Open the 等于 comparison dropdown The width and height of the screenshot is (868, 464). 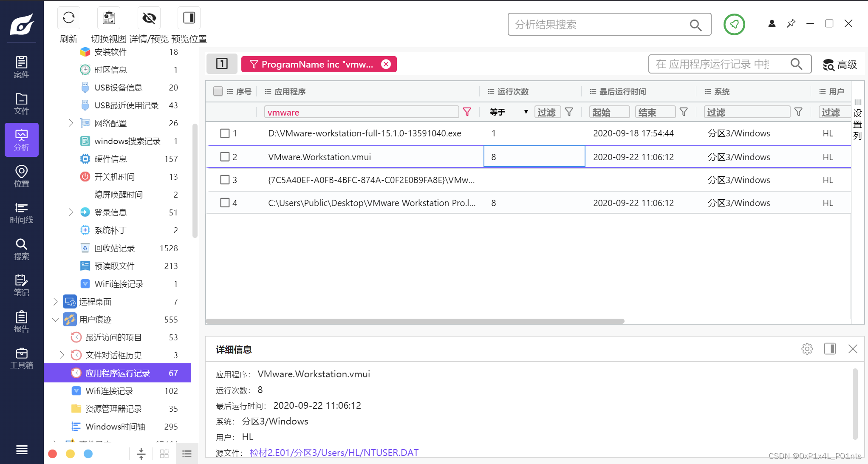tap(509, 112)
